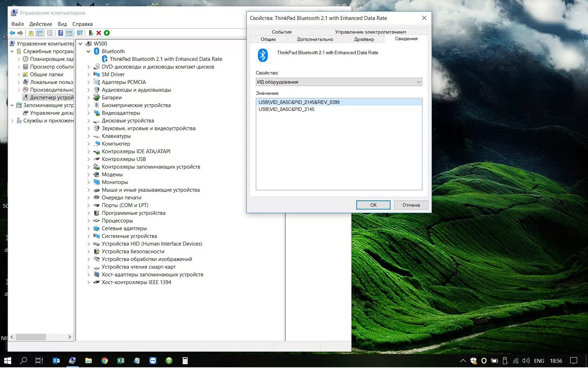Collapse the W500 root node
Image resolution: width=588 pixels, height=368 pixels.
(80, 44)
